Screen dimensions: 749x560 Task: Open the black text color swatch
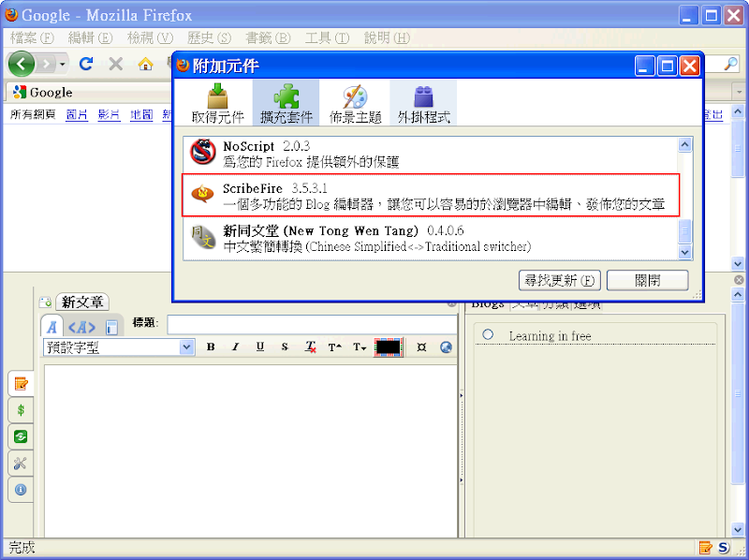(389, 347)
